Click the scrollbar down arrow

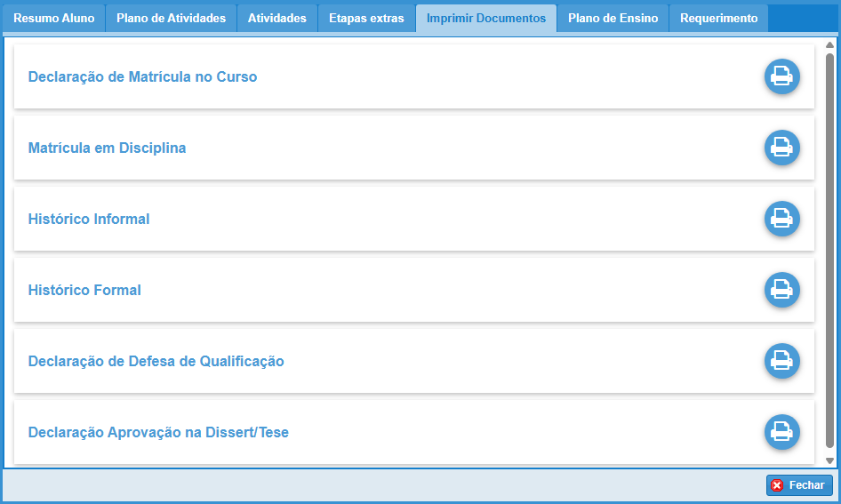[829, 460]
